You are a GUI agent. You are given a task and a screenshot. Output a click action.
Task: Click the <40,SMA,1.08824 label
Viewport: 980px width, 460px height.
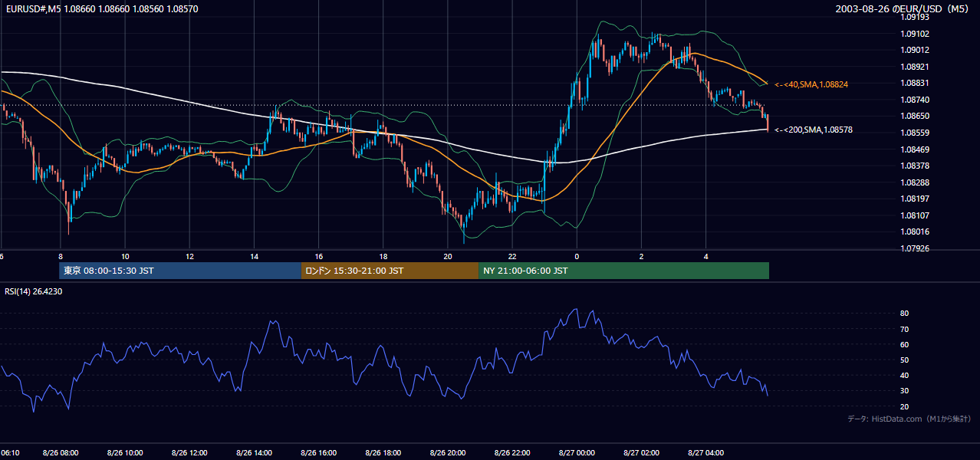[x=812, y=84]
